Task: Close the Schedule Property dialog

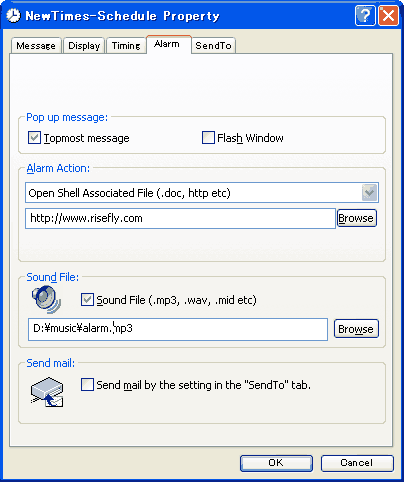Action: click(x=388, y=15)
